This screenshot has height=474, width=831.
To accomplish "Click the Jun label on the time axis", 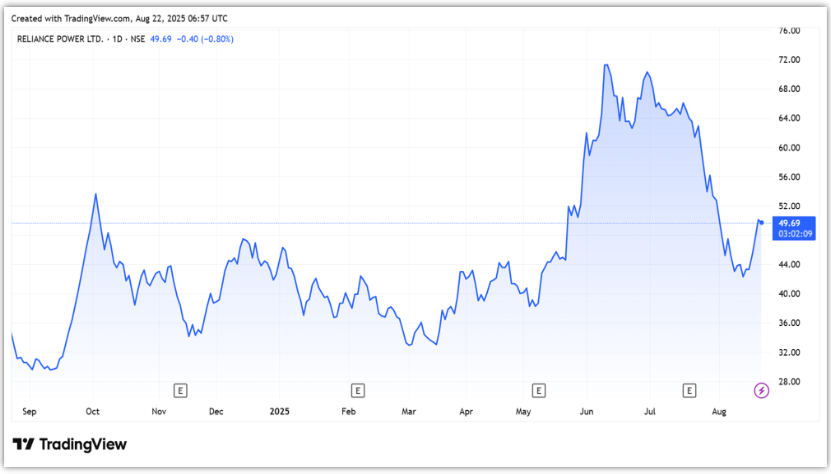I will [x=587, y=411].
